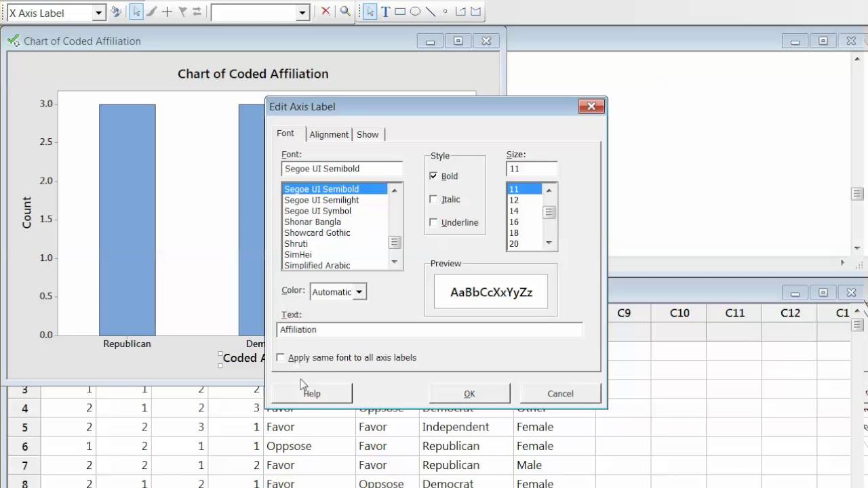Choose Simplified Arabic font

point(334,265)
